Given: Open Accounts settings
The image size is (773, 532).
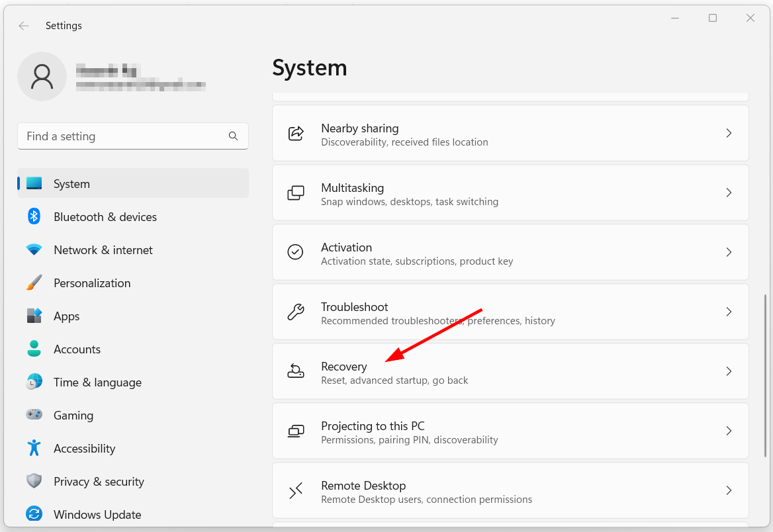Looking at the screenshot, I should tap(133, 349).
